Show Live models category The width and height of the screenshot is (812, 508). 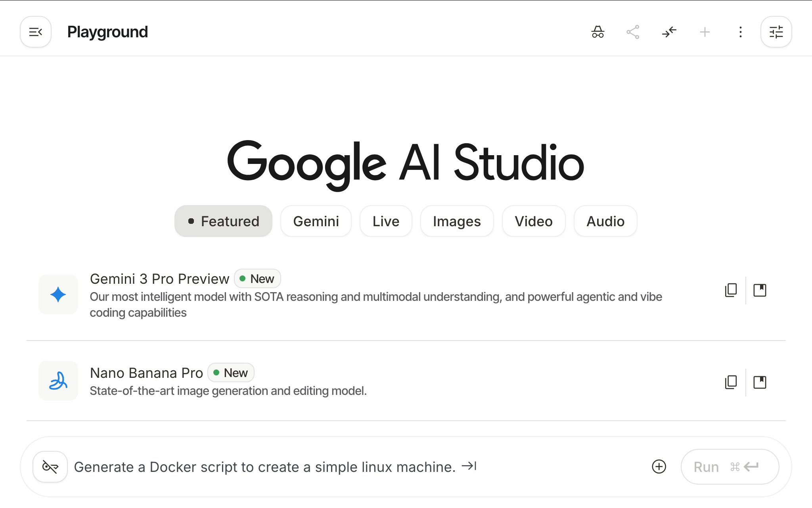tap(386, 221)
